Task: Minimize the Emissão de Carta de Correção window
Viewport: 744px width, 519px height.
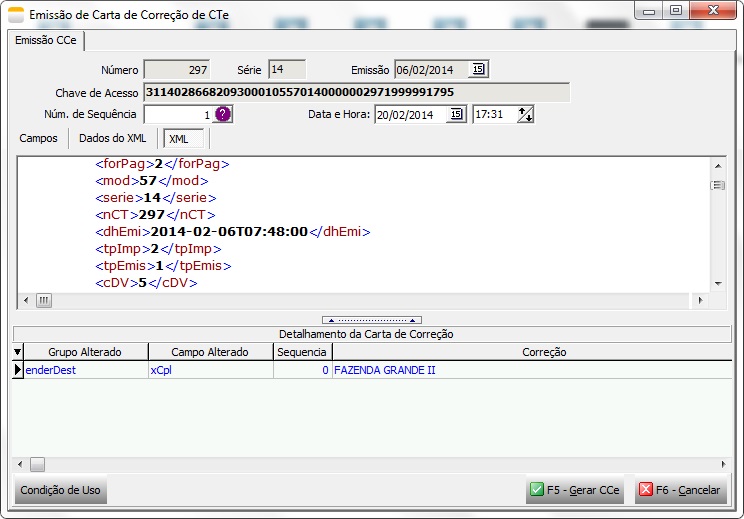Action: 649,11
